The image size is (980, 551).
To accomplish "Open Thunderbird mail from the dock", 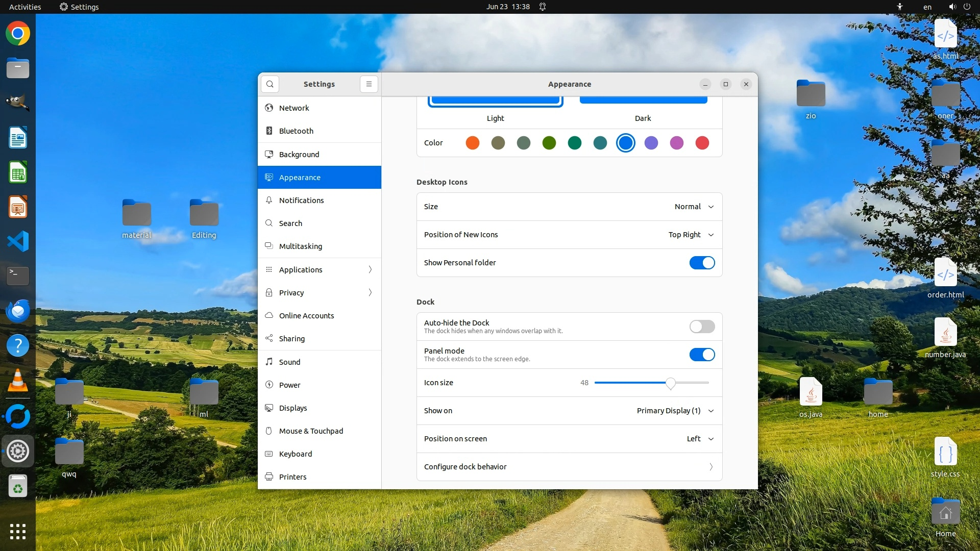I will tap(18, 311).
